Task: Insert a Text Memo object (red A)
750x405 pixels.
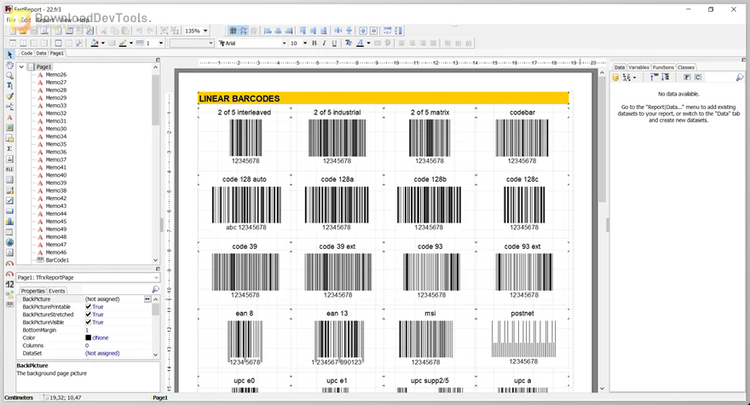Action: (10, 117)
